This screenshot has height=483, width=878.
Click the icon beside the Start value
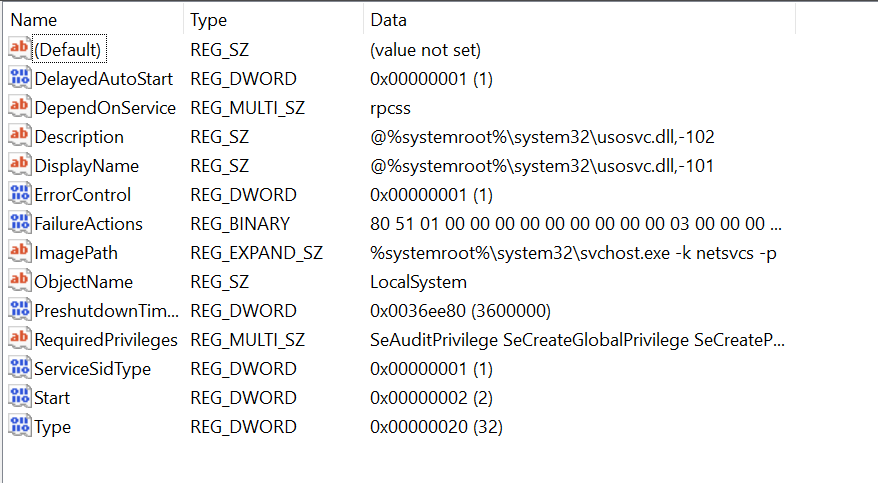click(19, 397)
